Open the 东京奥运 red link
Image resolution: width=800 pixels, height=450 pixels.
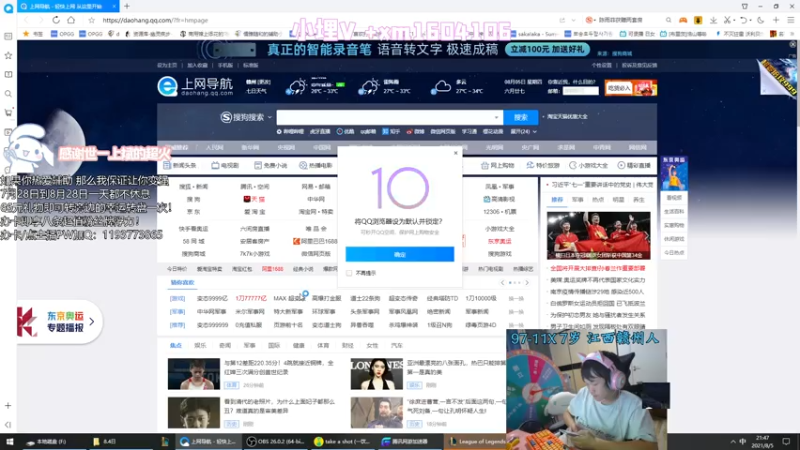point(499,241)
